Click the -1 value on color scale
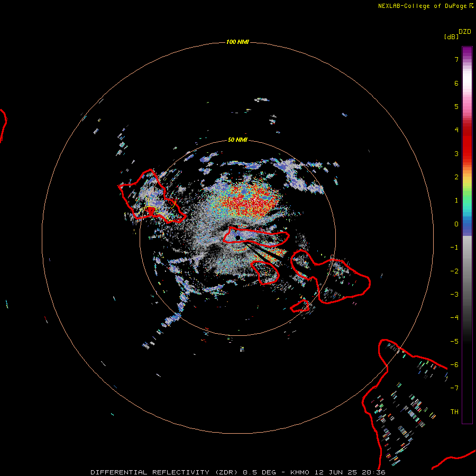Viewport: 476px width, 476px height. tap(454, 248)
